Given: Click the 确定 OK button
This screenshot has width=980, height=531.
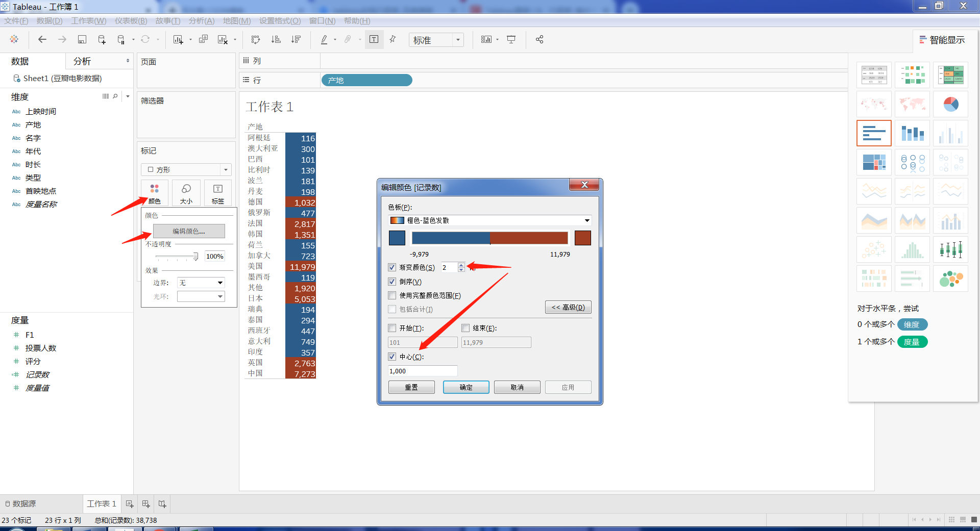Looking at the screenshot, I should click(x=466, y=387).
